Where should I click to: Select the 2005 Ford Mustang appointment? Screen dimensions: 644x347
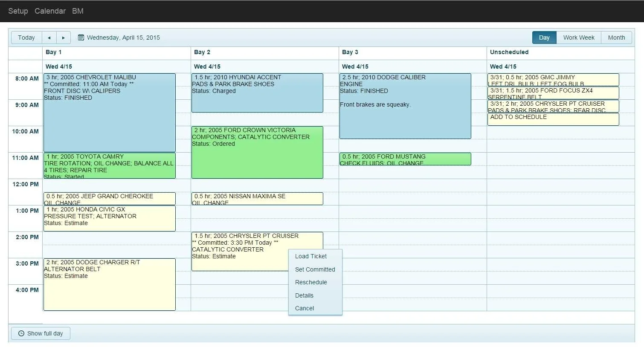click(x=405, y=159)
